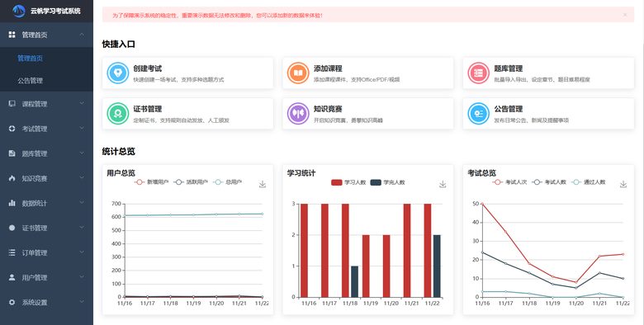
Task: Open the 知识竞赛 shortcut card title
Action: click(328, 109)
